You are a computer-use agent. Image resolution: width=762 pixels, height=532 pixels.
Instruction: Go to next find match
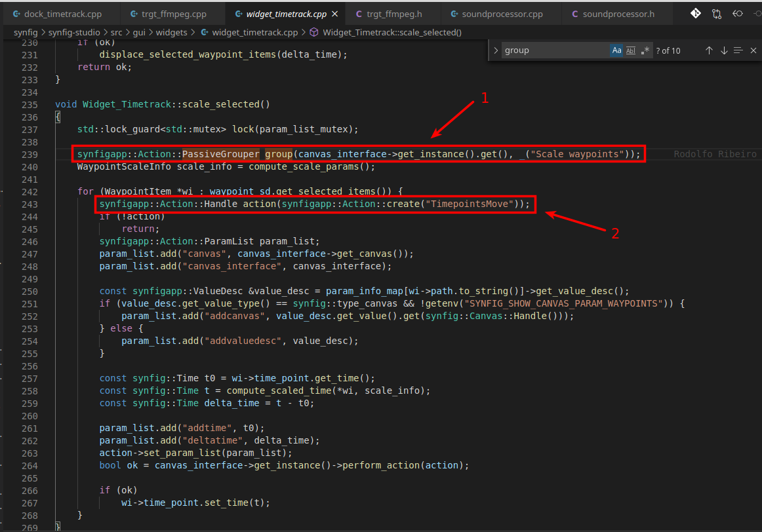pyautogui.click(x=724, y=50)
